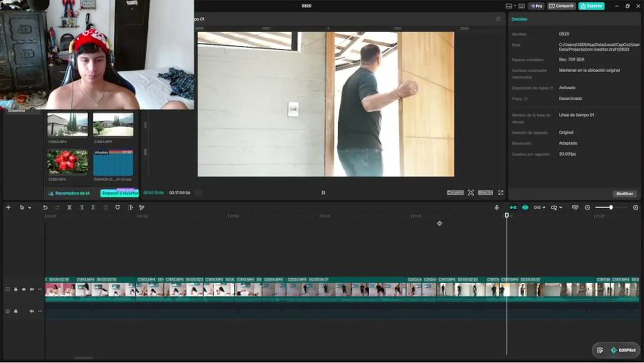
Task: Click the Pro upgrade badge
Action: (536, 6)
